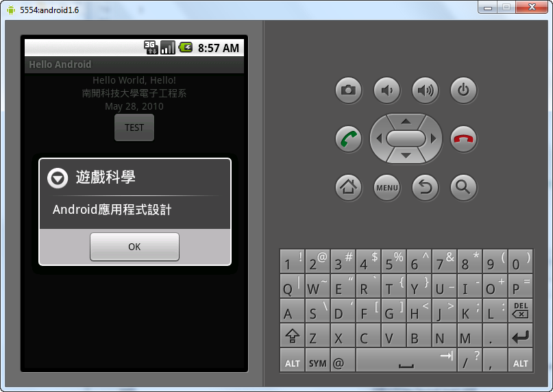Screen dimensions: 553x392
Task: Click the number 8 asterisk key
Action: tap(470, 261)
